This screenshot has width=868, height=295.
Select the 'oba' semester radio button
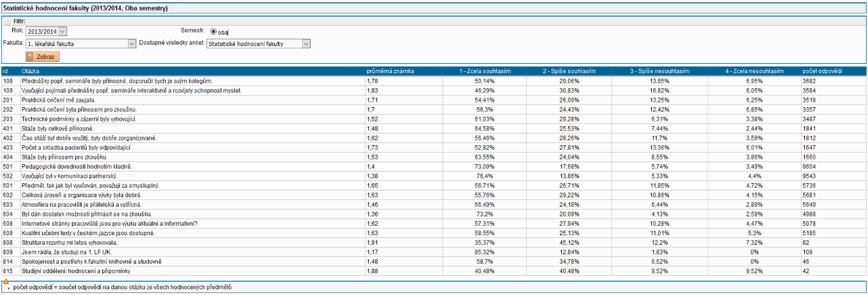213,32
